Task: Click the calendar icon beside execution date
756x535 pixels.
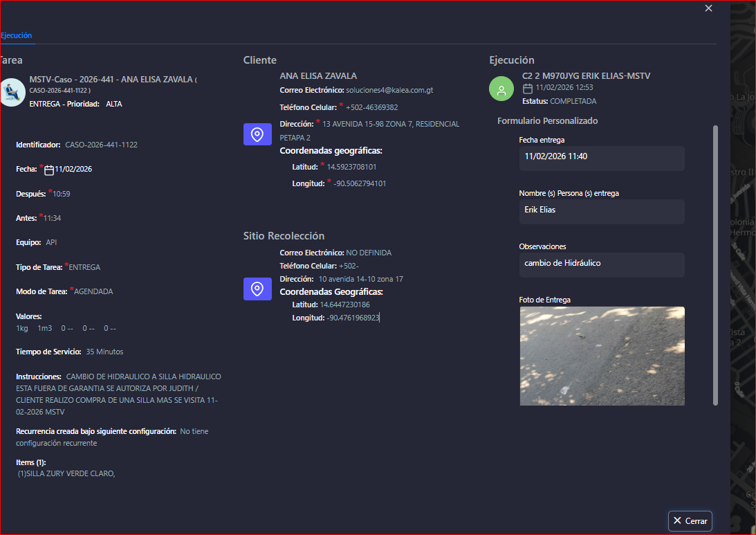Action: pos(527,88)
